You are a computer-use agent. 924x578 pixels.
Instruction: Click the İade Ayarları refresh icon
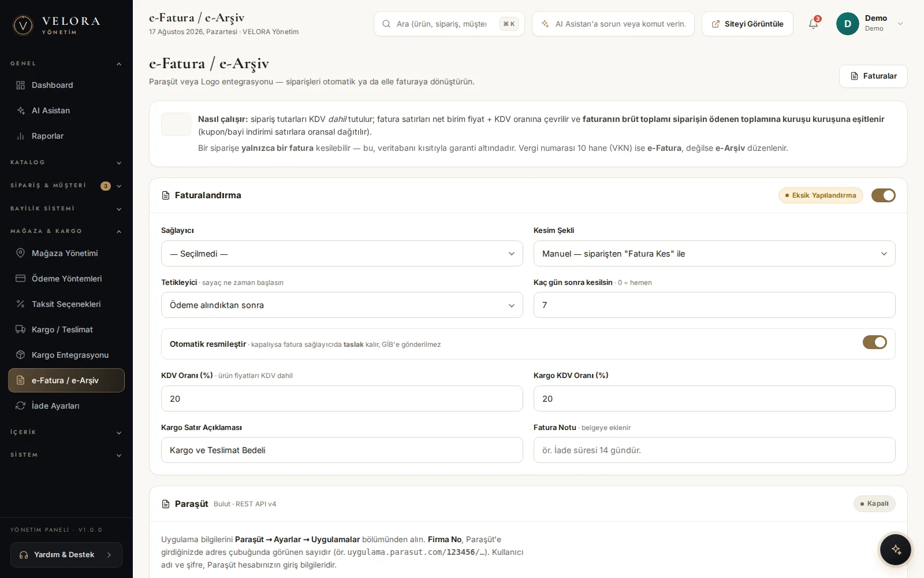click(x=21, y=406)
